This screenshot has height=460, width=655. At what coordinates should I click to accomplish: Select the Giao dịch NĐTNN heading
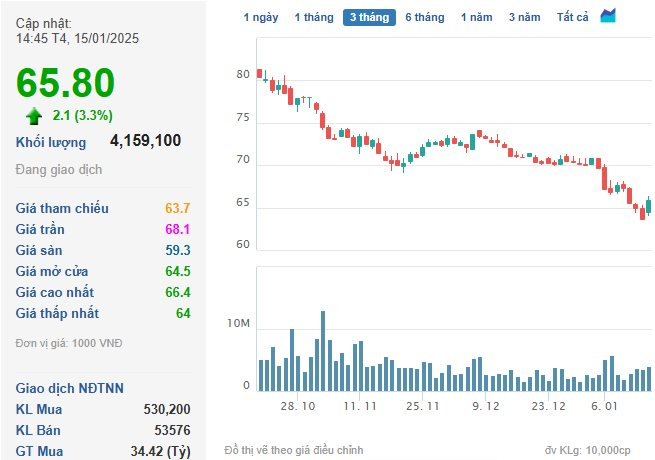(69, 388)
